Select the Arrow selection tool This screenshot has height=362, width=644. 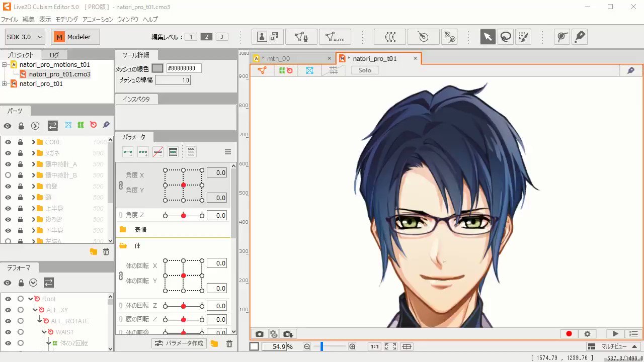[x=487, y=37]
